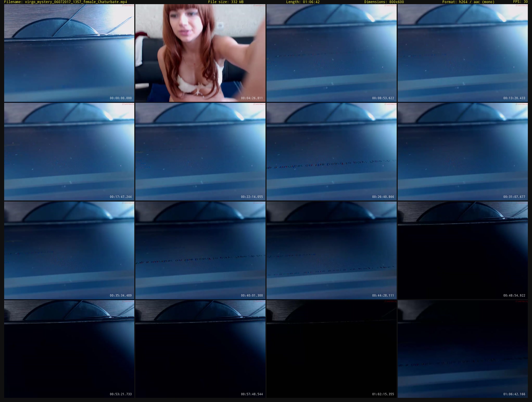Open the thumbnail marked 00:08:53.622

332,53
